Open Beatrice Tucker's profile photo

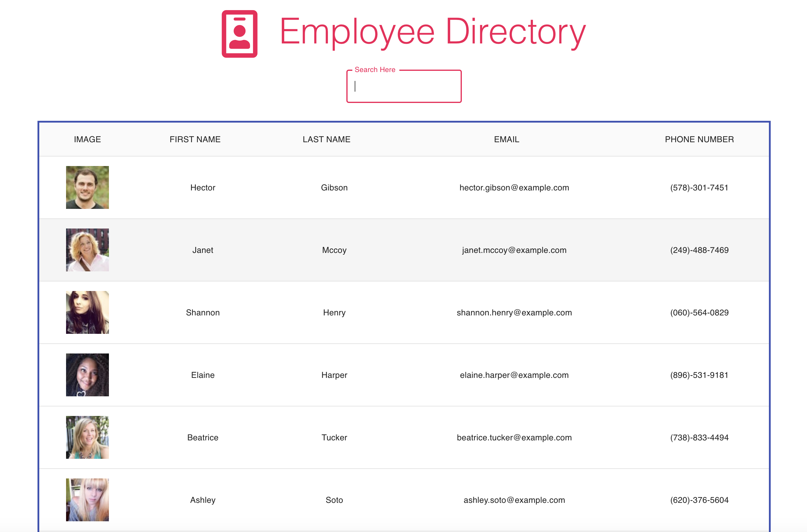point(87,437)
